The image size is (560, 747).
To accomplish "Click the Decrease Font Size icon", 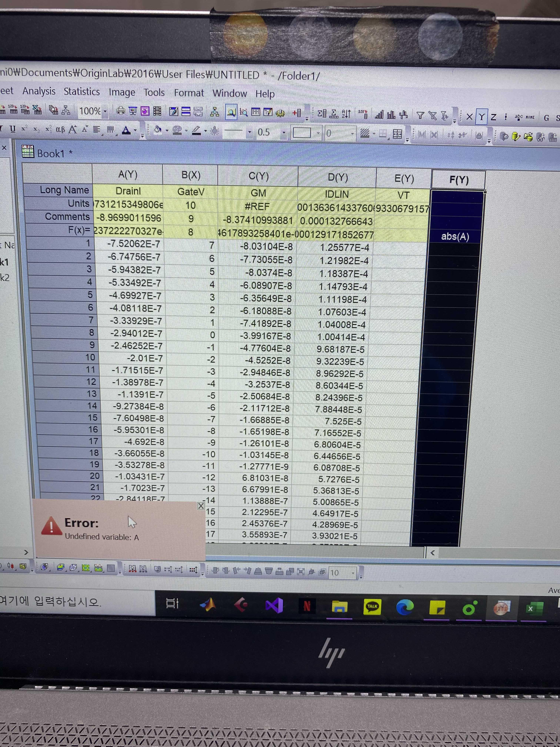I will [x=85, y=129].
